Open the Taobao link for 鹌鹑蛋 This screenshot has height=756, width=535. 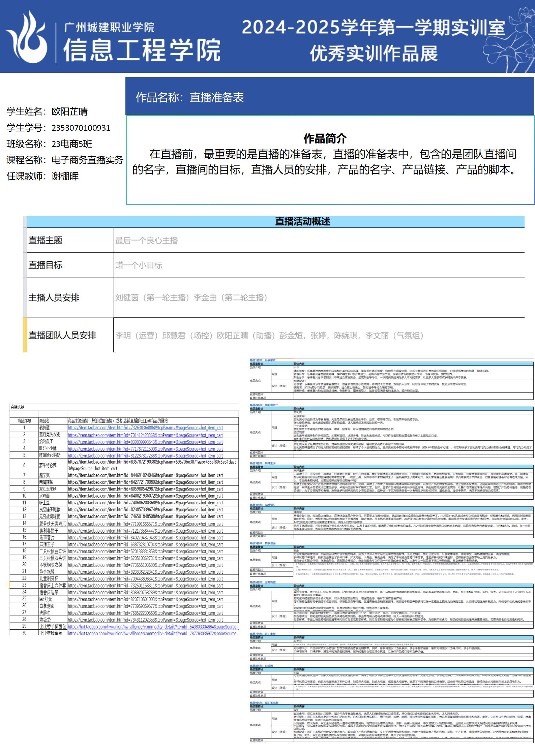[145, 428]
